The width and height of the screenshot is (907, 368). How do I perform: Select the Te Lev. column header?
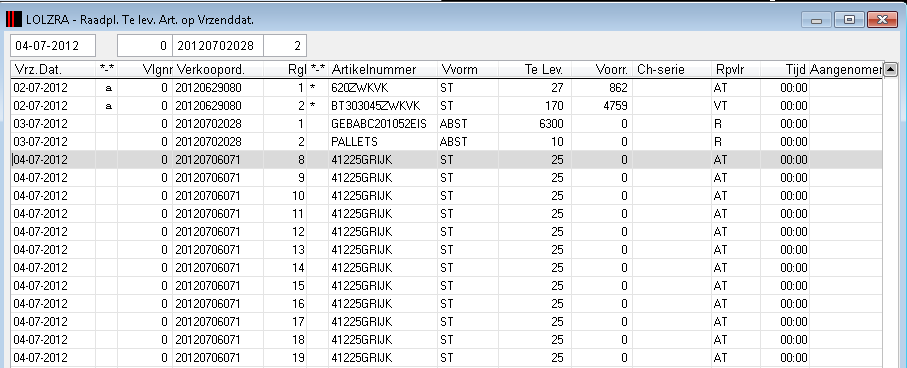pyautogui.click(x=534, y=70)
